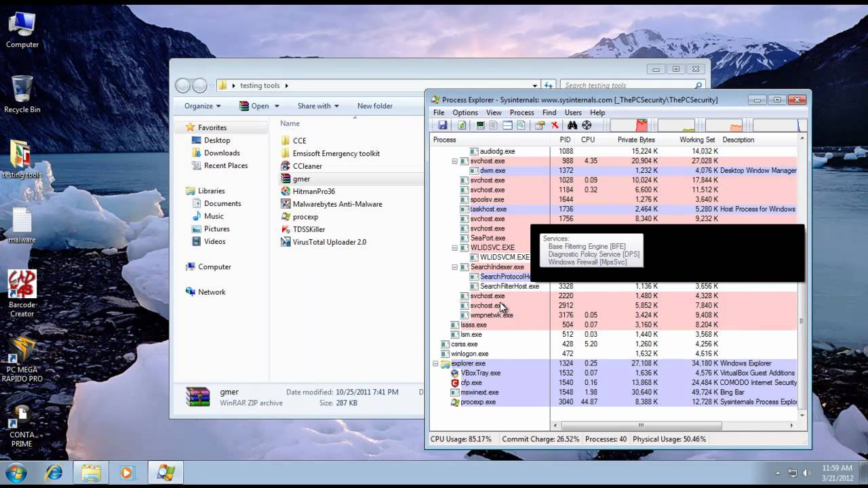Screen dimensions: 868x488
Task: Click the Save icon in Process Explorer toolbar
Action: pos(442,125)
